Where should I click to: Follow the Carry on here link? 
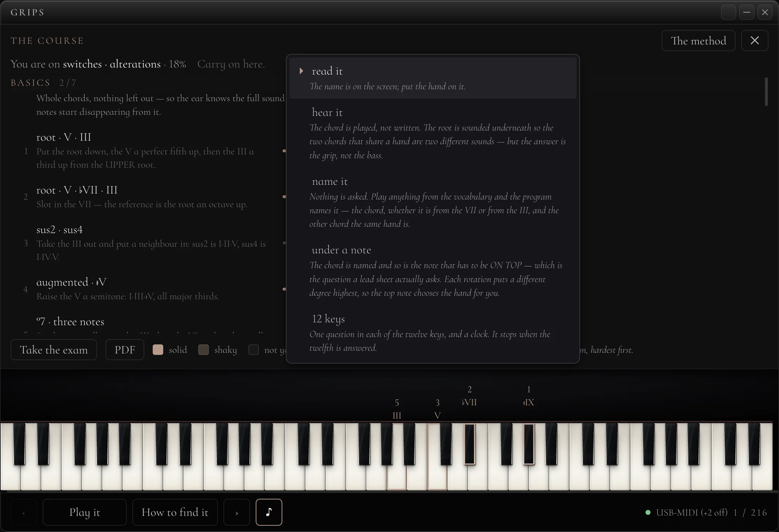(x=231, y=64)
